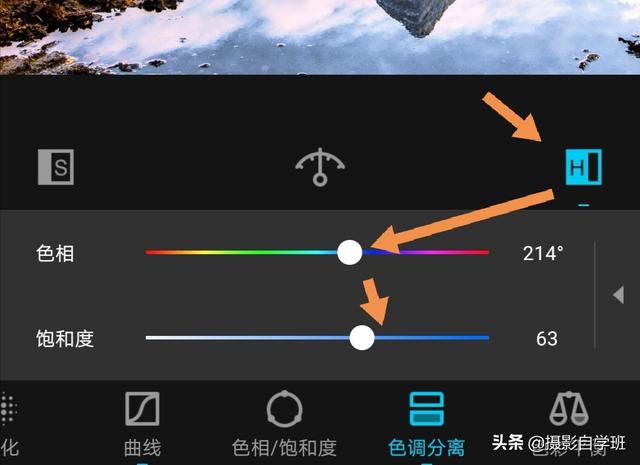
Task: Select the 色调分离 split toning icon
Action: (427, 409)
